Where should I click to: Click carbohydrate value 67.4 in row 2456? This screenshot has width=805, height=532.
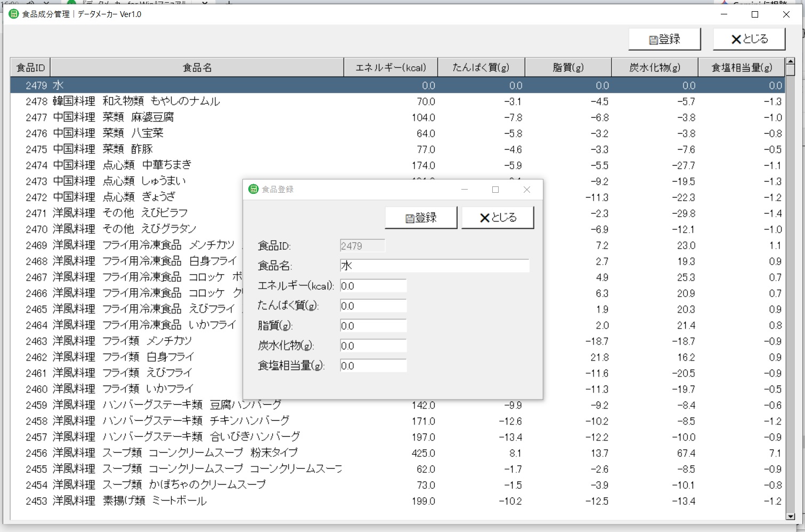click(686, 454)
